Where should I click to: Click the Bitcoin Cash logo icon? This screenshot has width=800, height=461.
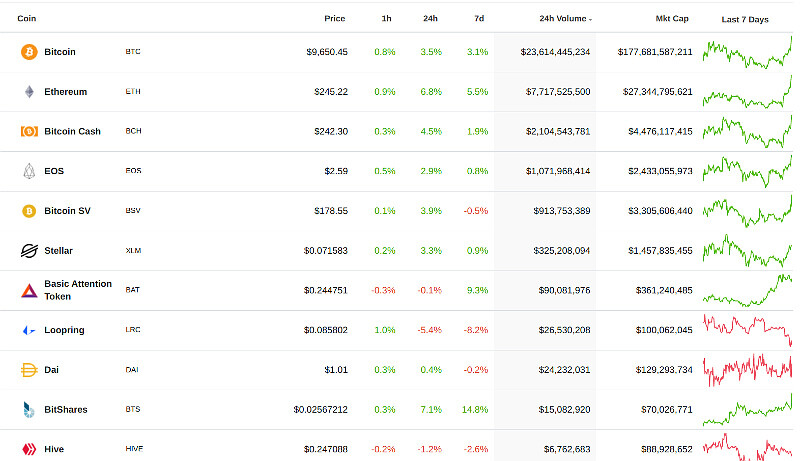coord(29,131)
